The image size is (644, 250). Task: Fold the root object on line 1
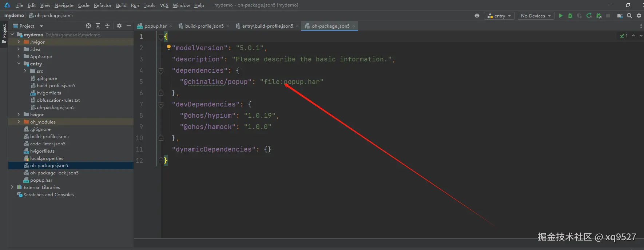(161, 37)
